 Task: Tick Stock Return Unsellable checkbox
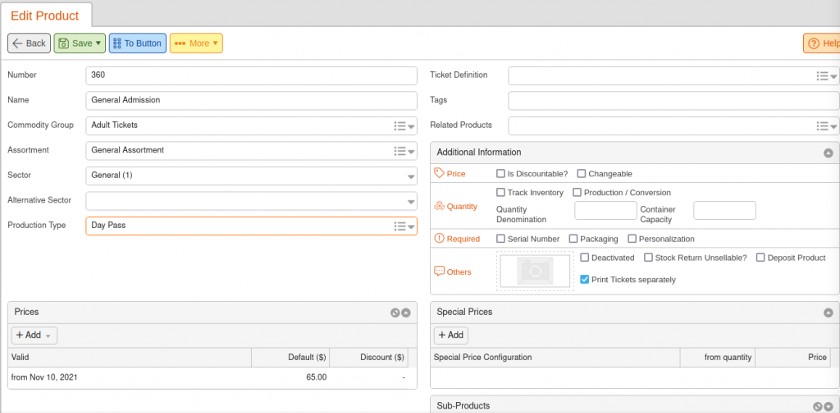coord(648,258)
